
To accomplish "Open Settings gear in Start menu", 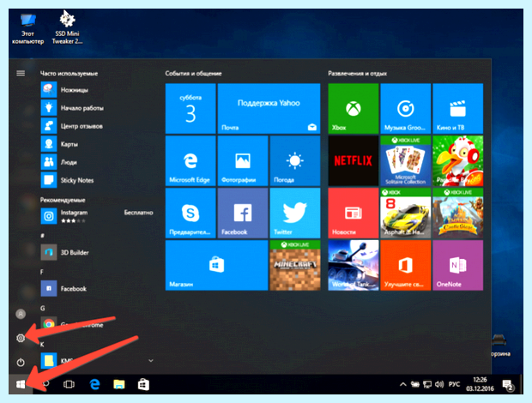I will coord(21,338).
